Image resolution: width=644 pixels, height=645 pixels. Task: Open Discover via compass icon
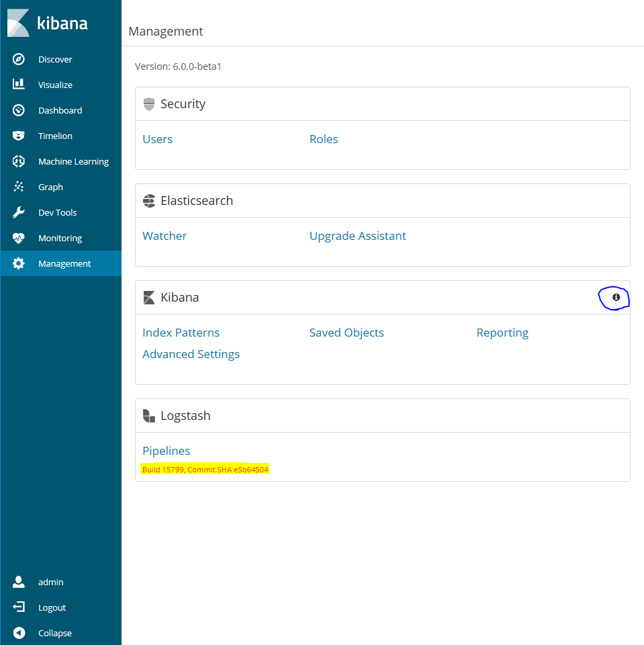[x=19, y=59]
